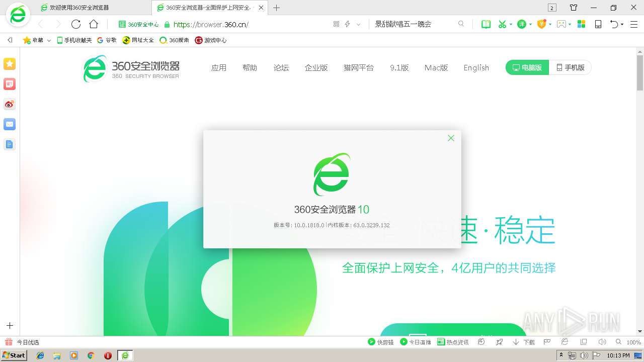644x362 pixels.
Task: Click the lightning speed mode icon
Action: pyautogui.click(x=347, y=24)
